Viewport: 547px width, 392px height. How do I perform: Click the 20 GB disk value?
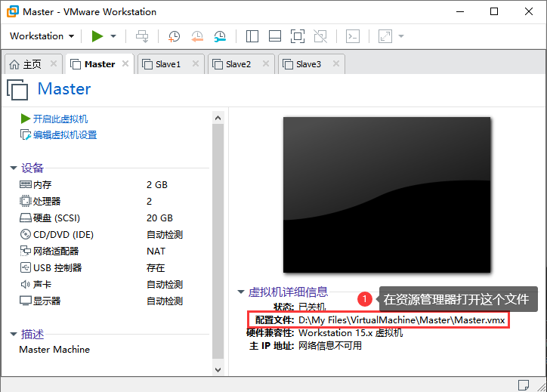pos(159,218)
